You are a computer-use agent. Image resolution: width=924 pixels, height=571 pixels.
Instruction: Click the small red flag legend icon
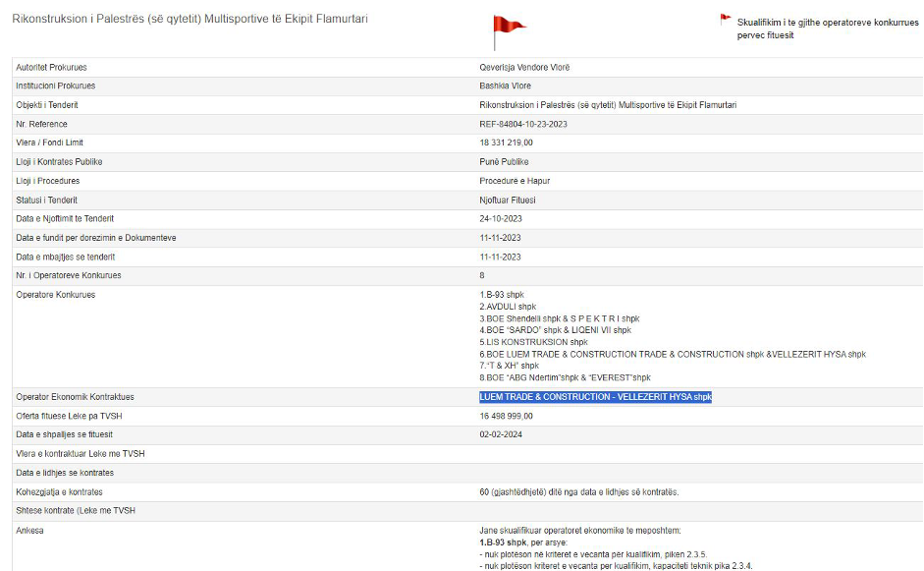[x=726, y=19]
